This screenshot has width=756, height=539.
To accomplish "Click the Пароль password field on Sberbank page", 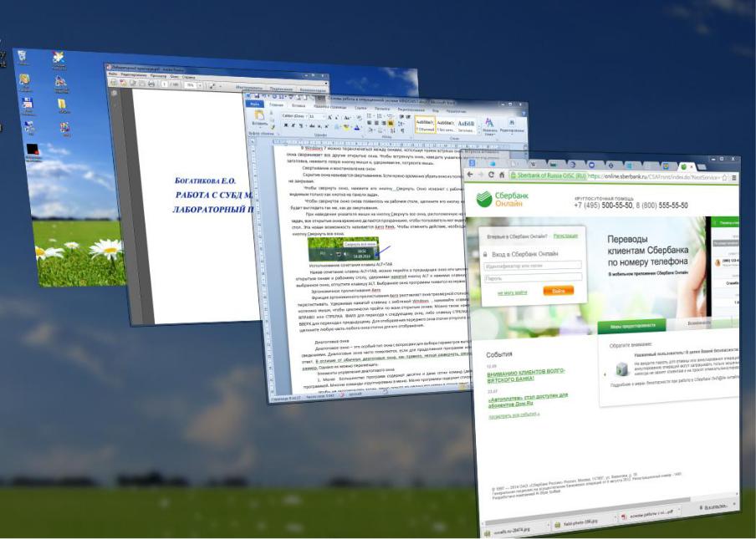I will pyautogui.click(x=533, y=278).
